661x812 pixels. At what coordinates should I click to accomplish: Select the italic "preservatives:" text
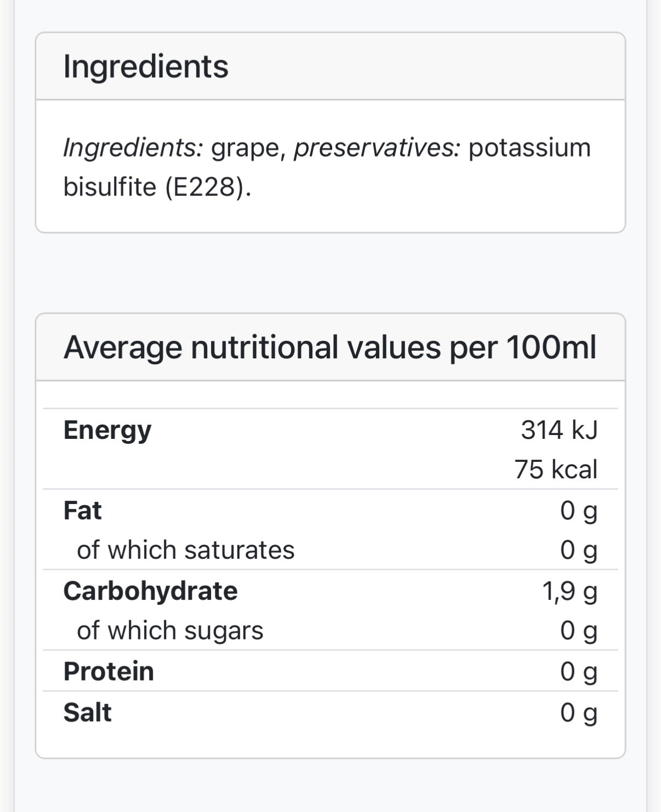tap(377, 147)
